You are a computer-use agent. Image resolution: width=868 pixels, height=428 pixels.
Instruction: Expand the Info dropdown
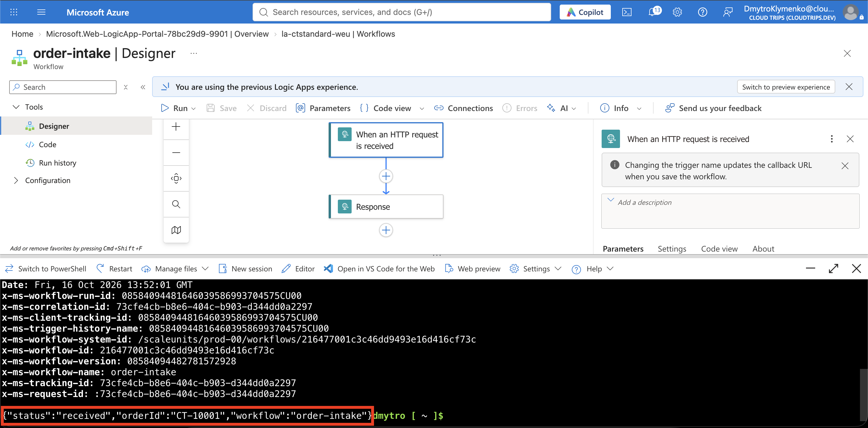[x=639, y=108]
